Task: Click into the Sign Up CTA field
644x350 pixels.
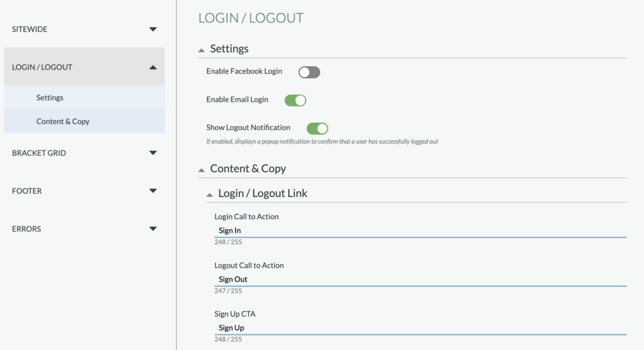Action: [x=419, y=327]
